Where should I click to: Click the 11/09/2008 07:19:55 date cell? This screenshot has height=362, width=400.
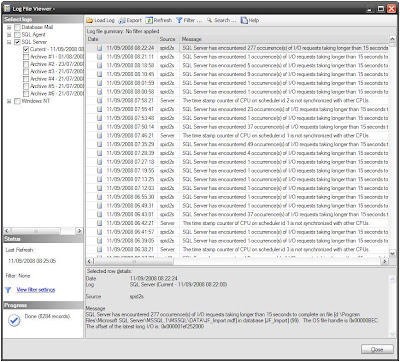coord(130,171)
